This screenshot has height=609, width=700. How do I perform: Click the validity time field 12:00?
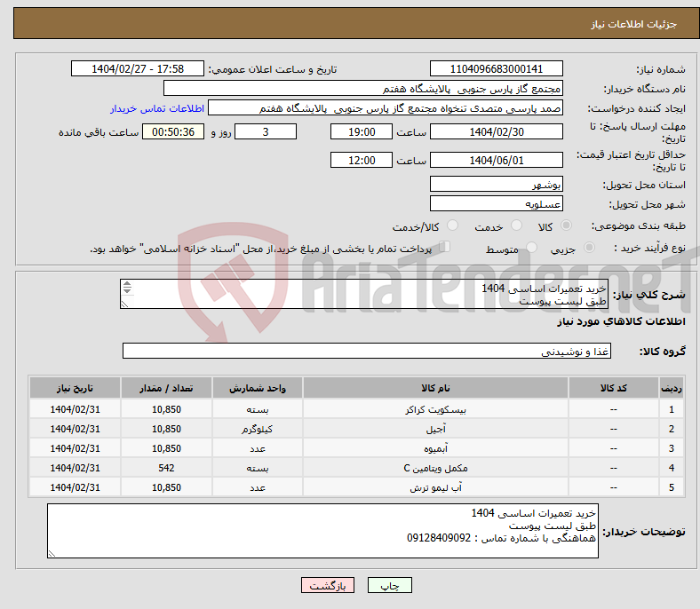[x=362, y=160]
